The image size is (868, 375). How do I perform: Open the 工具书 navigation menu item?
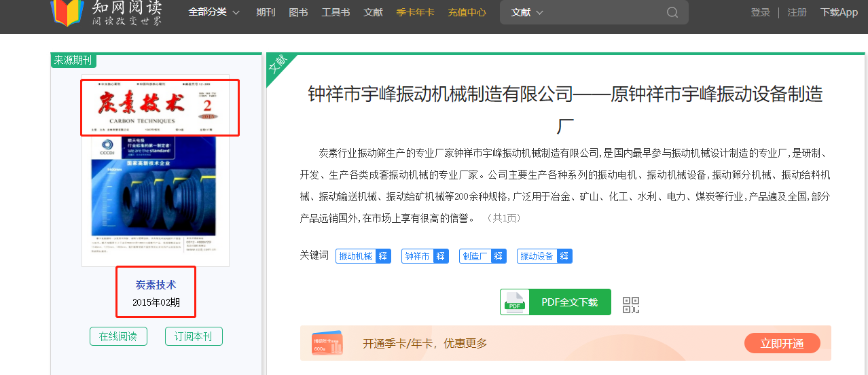[x=336, y=12]
